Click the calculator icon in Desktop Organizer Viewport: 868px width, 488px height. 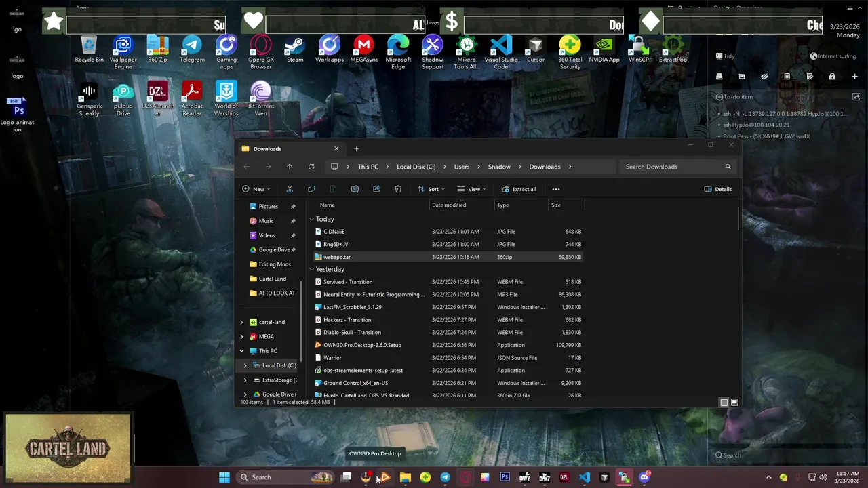[787, 77]
